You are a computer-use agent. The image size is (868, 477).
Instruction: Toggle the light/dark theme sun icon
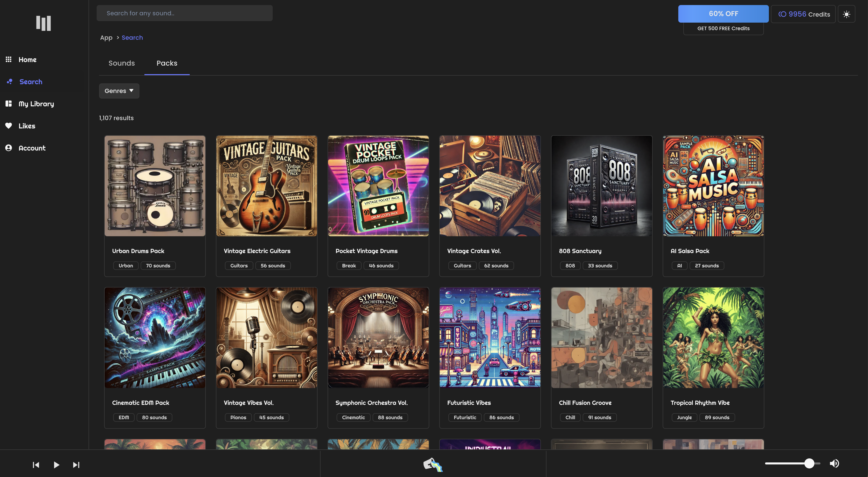tap(846, 14)
